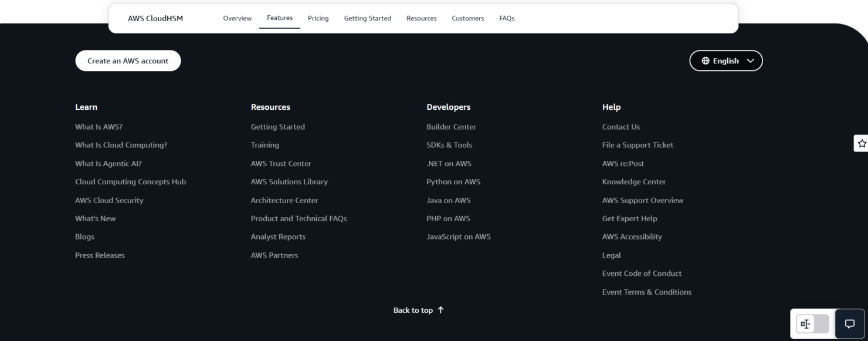Open Product and Technical FAQs

pyautogui.click(x=299, y=218)
